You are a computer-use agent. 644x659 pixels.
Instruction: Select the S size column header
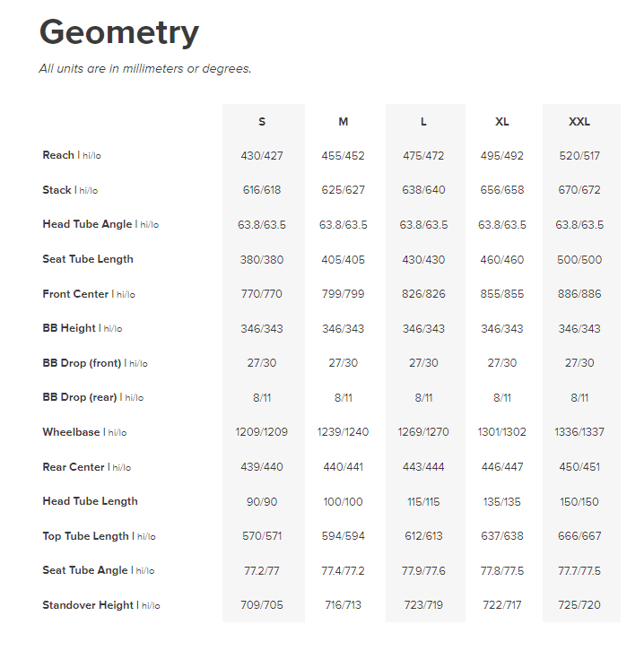(262, 122)
